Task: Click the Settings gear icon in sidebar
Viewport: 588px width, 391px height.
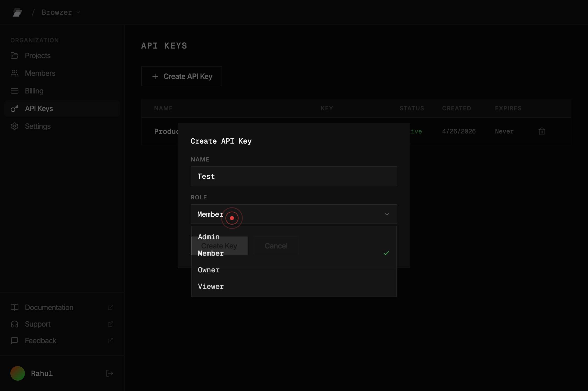Action: (x=15, y=126)
